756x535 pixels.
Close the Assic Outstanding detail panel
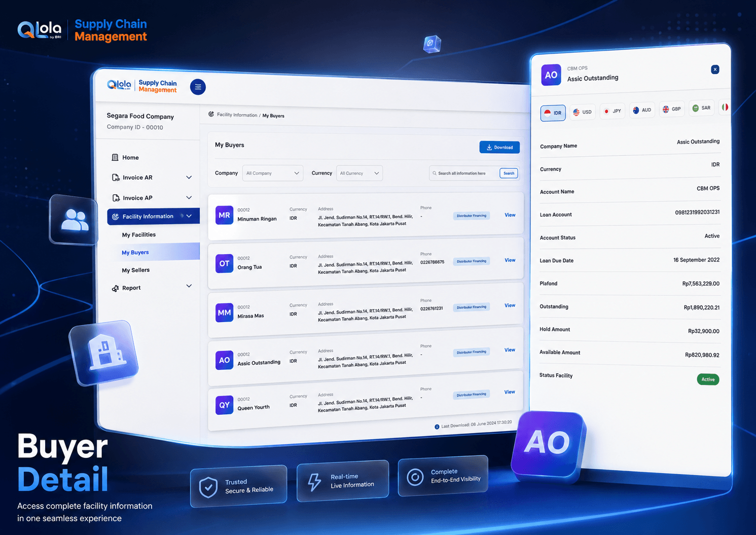715,69
